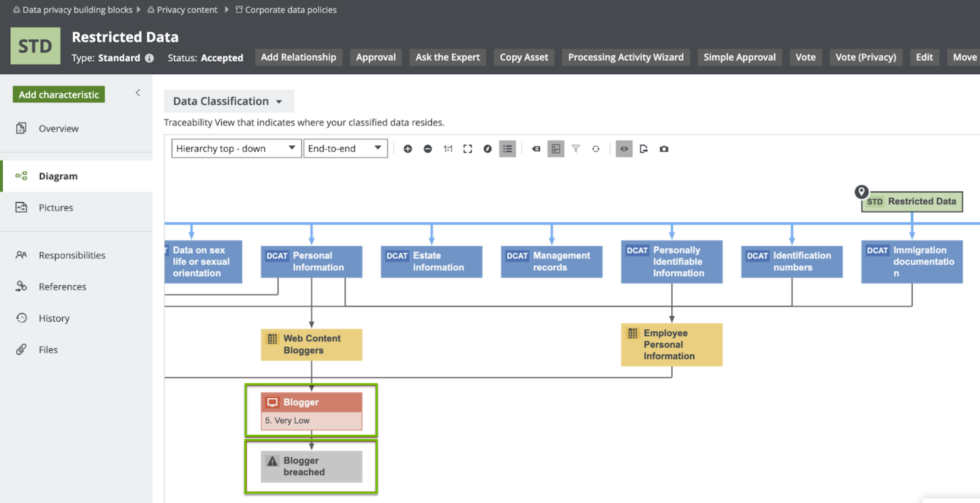The height and width of the screenshot is (503, 980).
Task: Click the info icon next to Standard
Action: 149,58
